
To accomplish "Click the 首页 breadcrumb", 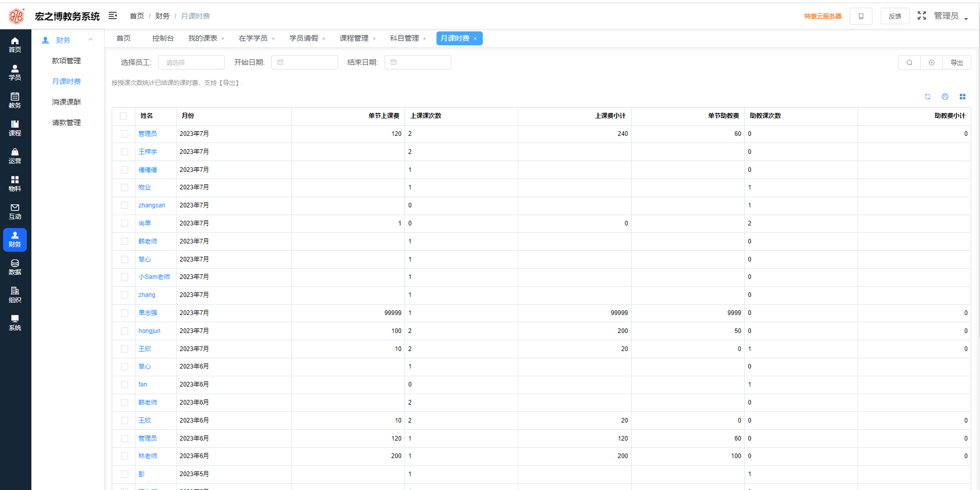I will [x=137, y=16].
